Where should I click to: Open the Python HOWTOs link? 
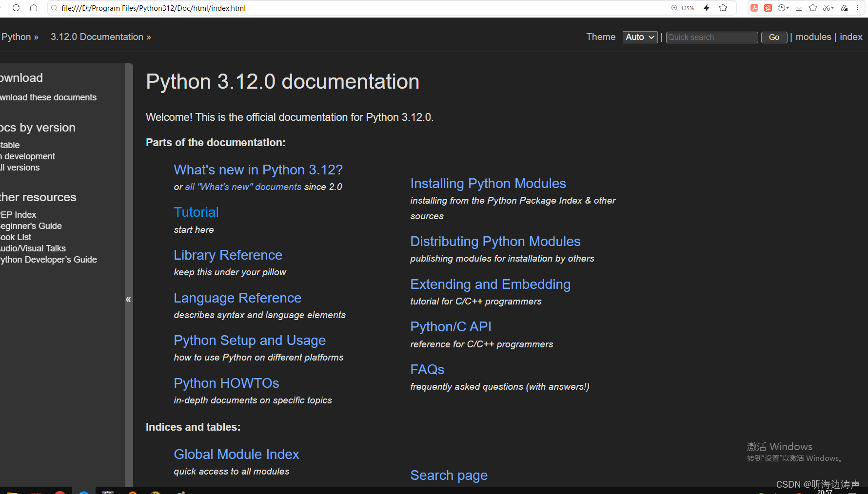pyautogui.click(x=226, y=383)
